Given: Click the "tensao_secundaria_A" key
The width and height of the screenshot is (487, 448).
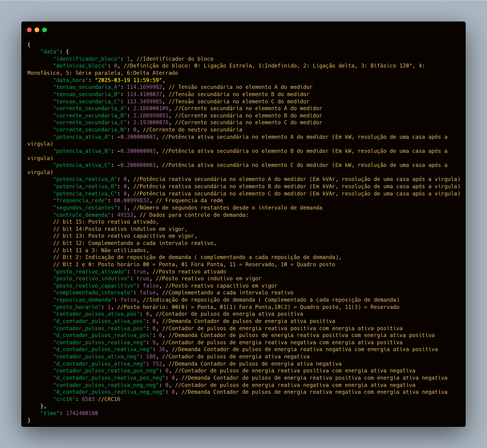Looking at the screenshot, I should tap(87, 87).
